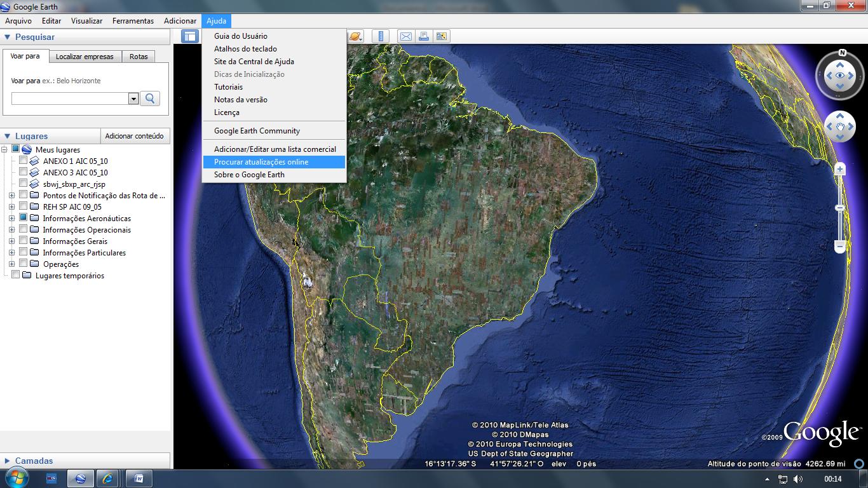Screen dimensions: 868x488
Task: Click the print toolbar icon
Action: point(424,36)
